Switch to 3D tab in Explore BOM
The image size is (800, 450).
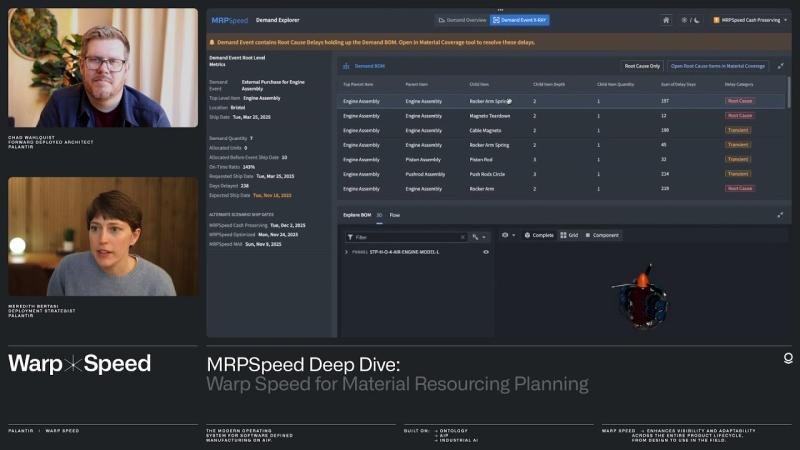click(379, 215)
